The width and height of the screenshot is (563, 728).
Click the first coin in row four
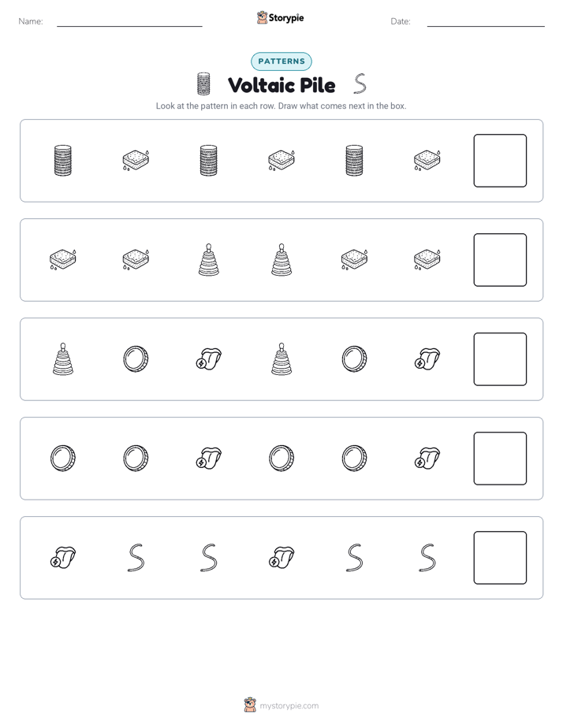click(x=63, y=459)
